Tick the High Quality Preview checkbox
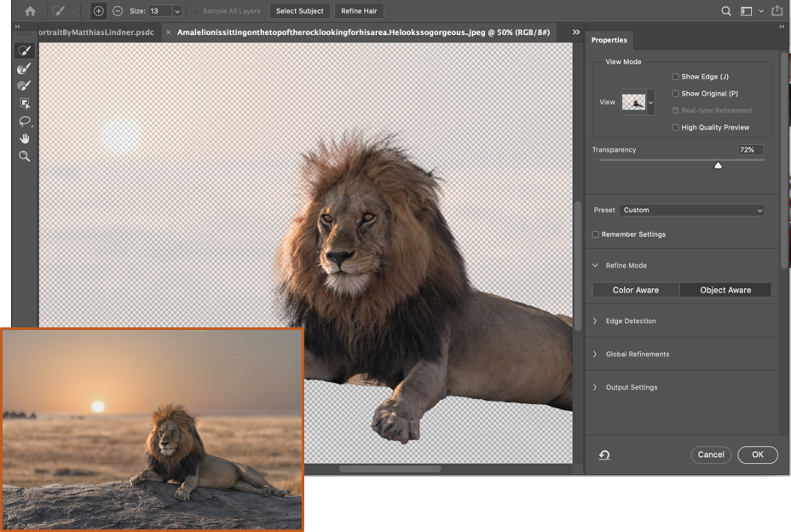 pyautogui.click(x=676, y=127)
